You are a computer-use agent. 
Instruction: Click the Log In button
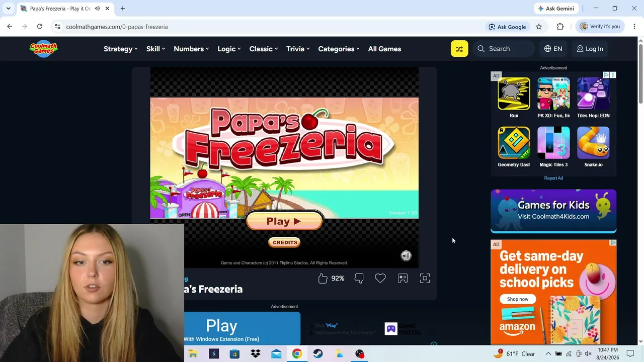tap(590, 49)
